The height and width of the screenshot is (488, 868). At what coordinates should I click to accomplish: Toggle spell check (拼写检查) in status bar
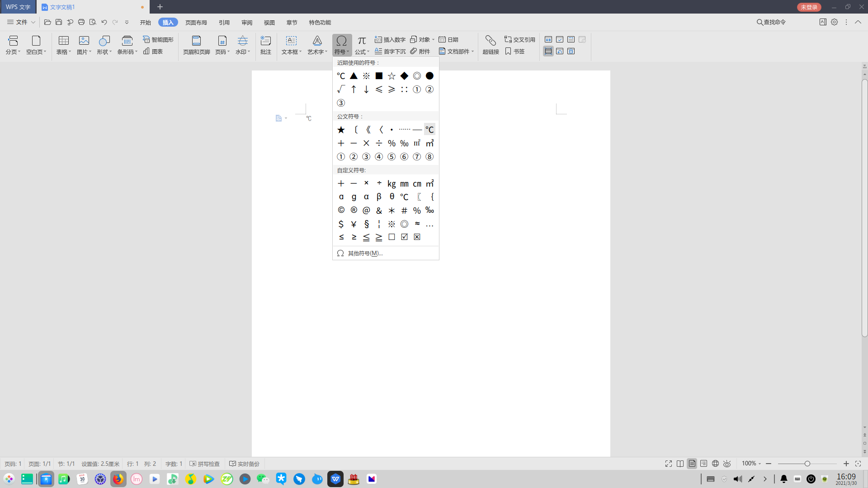[204, 464]
